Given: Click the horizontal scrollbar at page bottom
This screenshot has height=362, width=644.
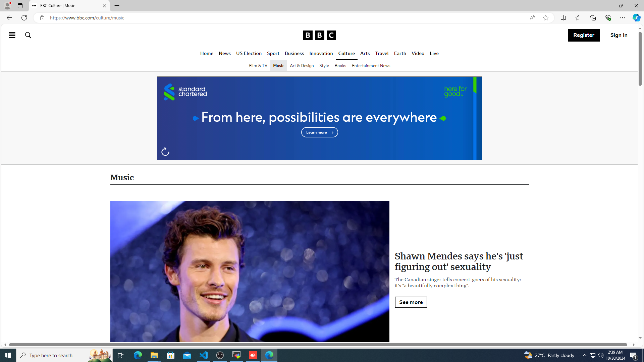Looking at the screenshot, I should click(318, 345).
